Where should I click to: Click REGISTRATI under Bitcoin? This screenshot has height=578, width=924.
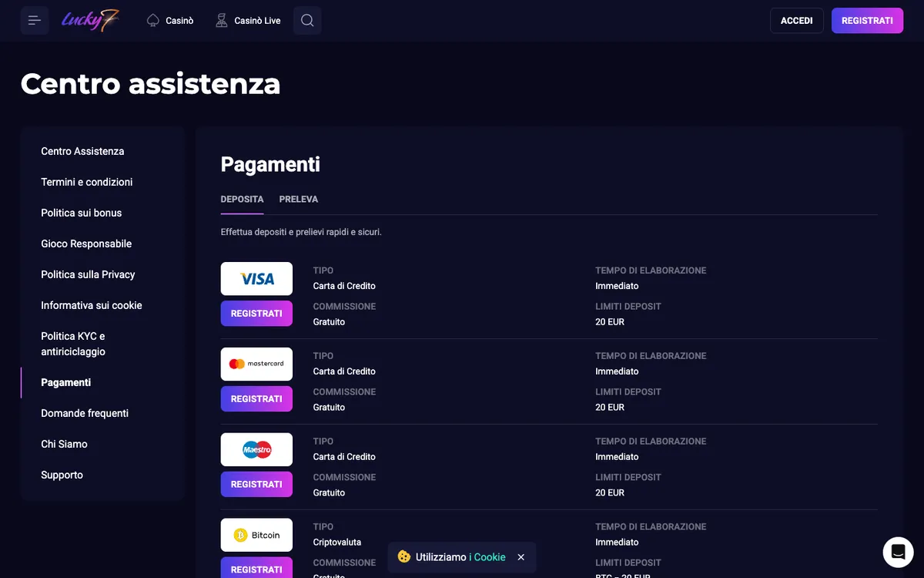256,568
